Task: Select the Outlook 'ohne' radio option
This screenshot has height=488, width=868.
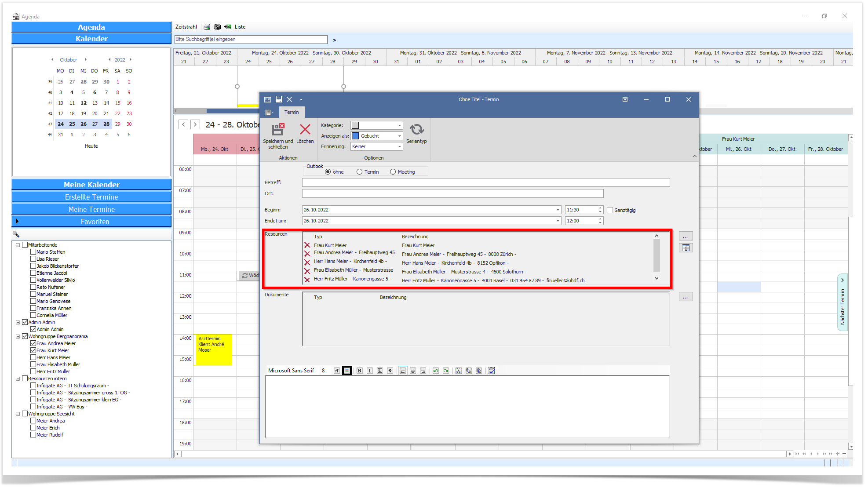Action: pos(328,172)
